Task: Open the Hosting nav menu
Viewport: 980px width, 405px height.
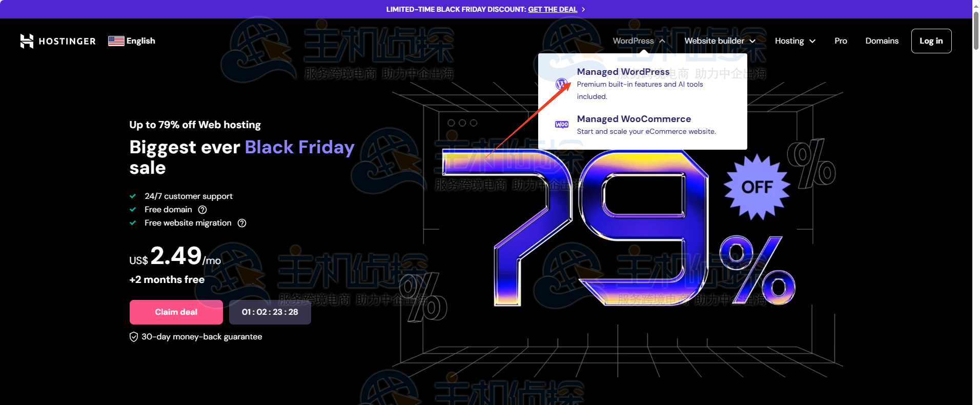Action: click(x=795, y=41)
